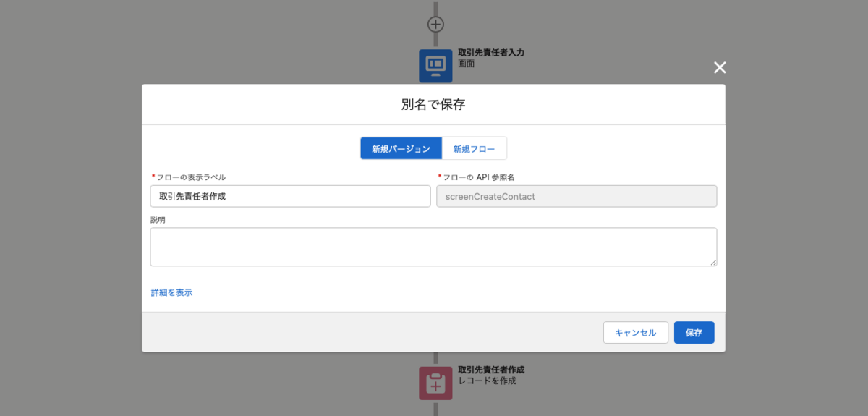Click the レコードを作成 text on the canvas
The height and width of the screenshot is (416, 868).
pos(488,381)
